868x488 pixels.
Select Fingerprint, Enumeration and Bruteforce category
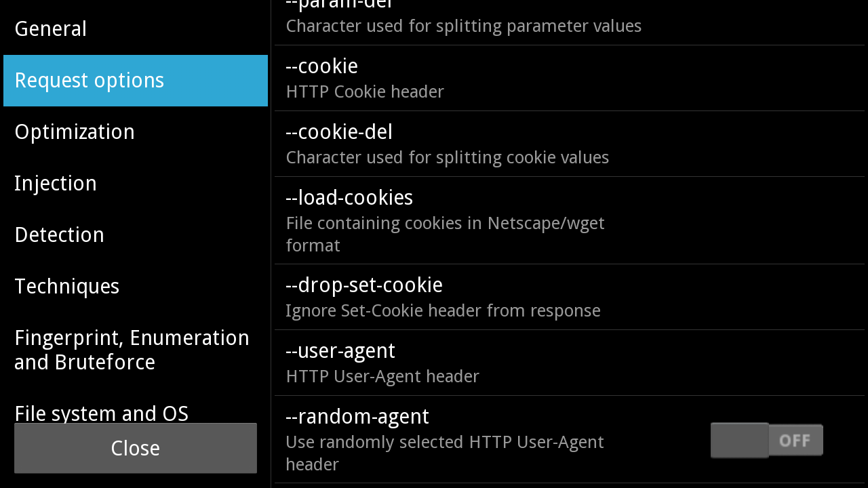coord(132,350)
